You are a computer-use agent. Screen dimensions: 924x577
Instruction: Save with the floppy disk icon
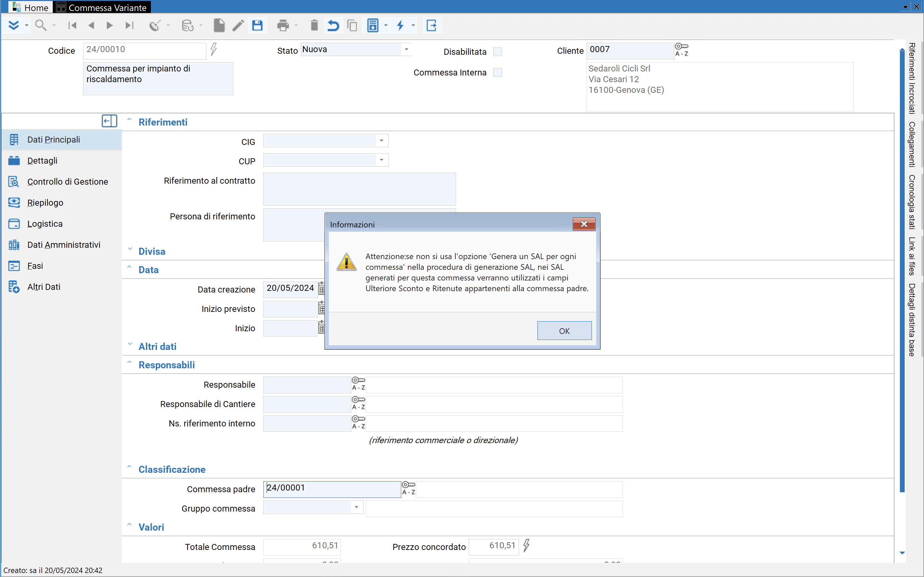257,26
